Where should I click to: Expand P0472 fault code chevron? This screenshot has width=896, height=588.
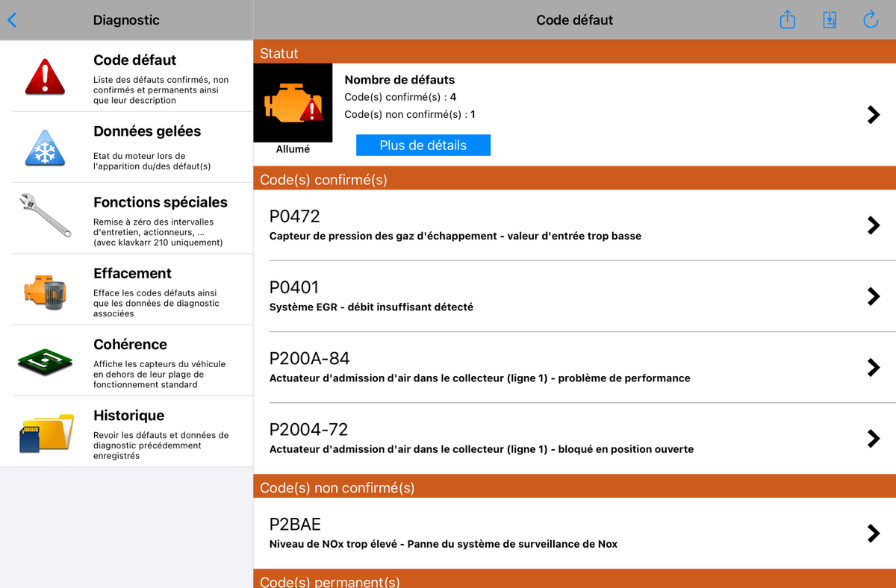tap(874, 225)
